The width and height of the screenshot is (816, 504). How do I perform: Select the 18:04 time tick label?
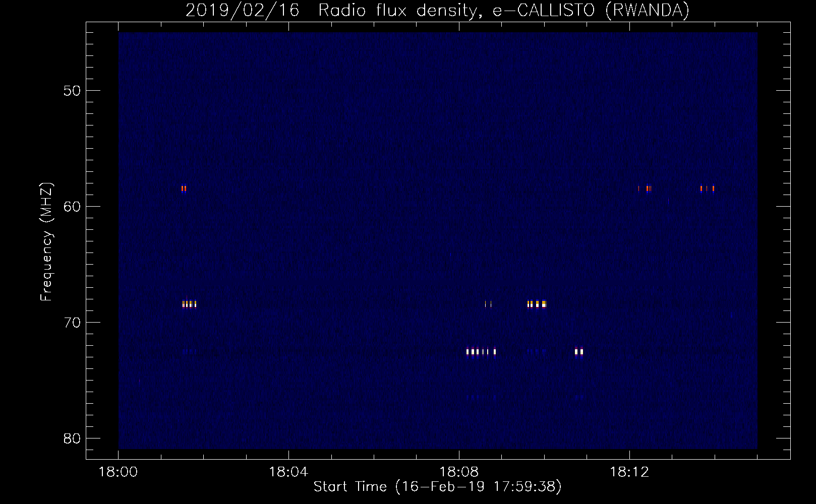tap(288, 472)
